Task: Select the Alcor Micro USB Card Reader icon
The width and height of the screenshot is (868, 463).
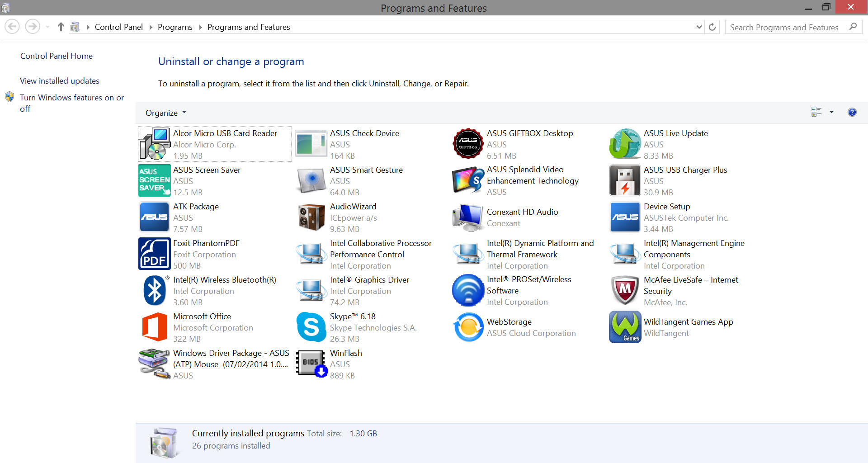Action: [155, 144]
